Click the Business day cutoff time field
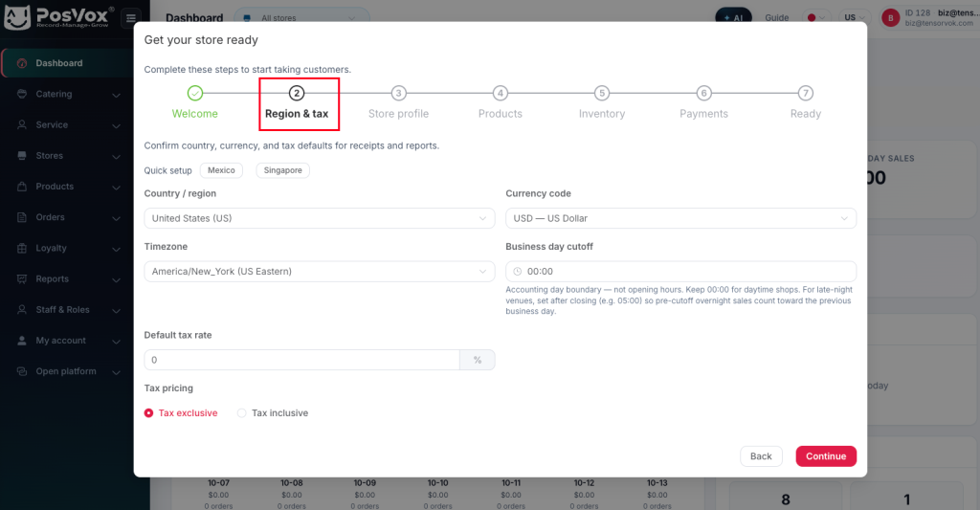Viewport: 980px width, 510px height. 680,271
